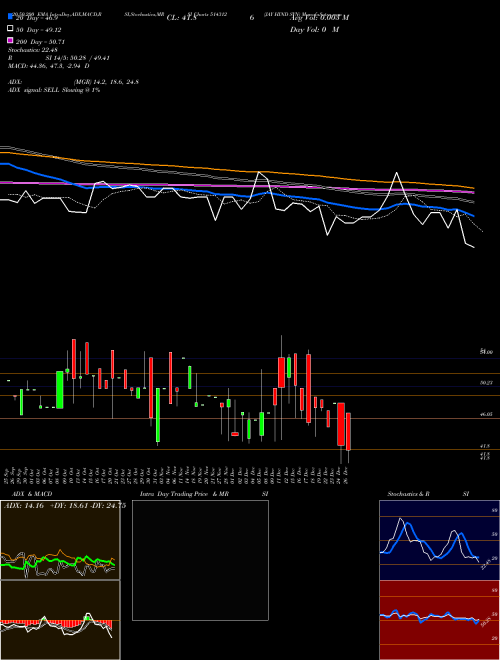
Task: Click the RSI 14/5 value line
Action: click(x=59, y=58)
